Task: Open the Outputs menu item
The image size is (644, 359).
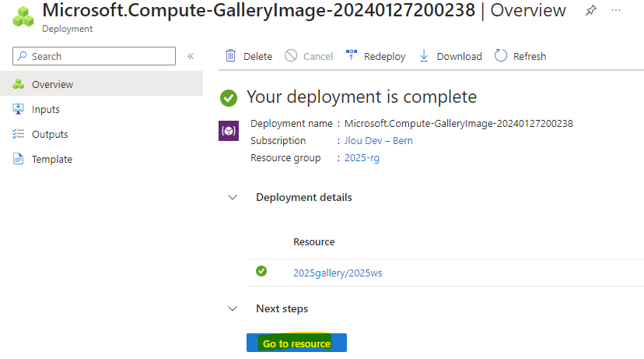Action: coord(101,134)
